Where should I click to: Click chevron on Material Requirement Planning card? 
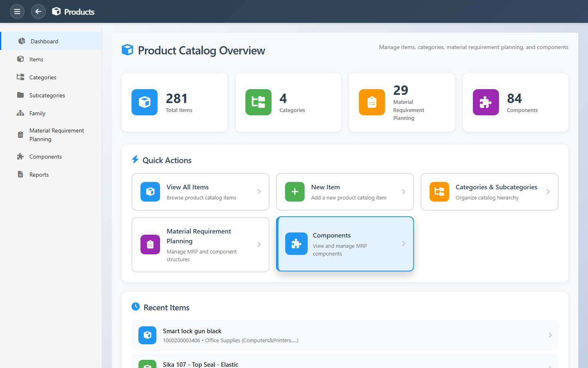(x=259, y=245)
